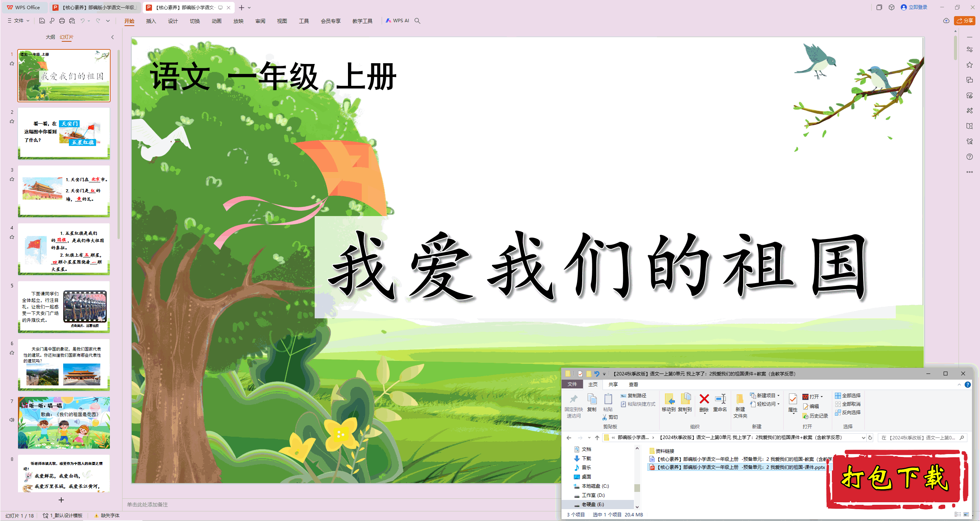Viewport: 980px width, 521px height.
Task: Click the Print icon in WPS toolbar
Action: click(x=62, y=21)
